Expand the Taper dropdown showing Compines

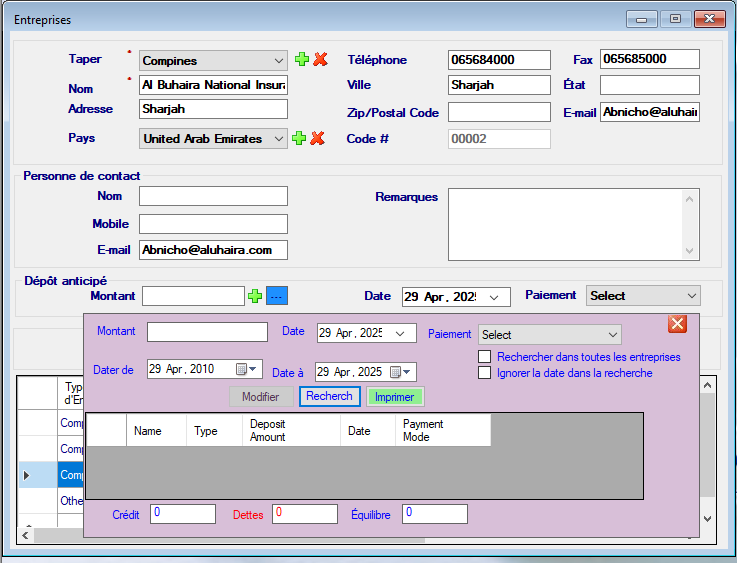[x=277, y=61]
